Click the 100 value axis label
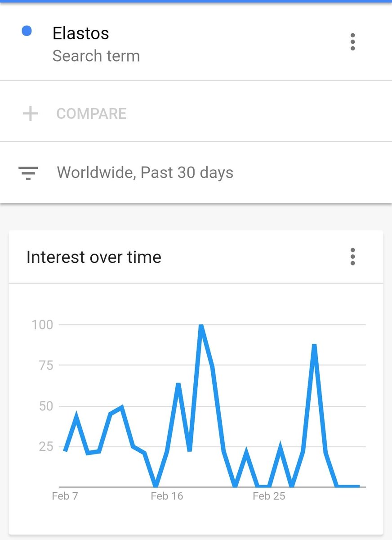Screen dimensions: 392x540 42,324
